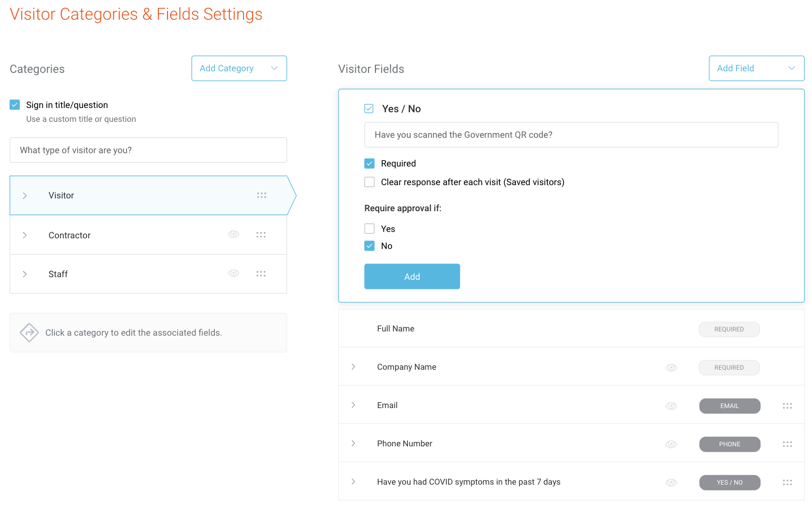812x507 pixels.
Task: Click the Government QR code question field
Action: (571, 135)
